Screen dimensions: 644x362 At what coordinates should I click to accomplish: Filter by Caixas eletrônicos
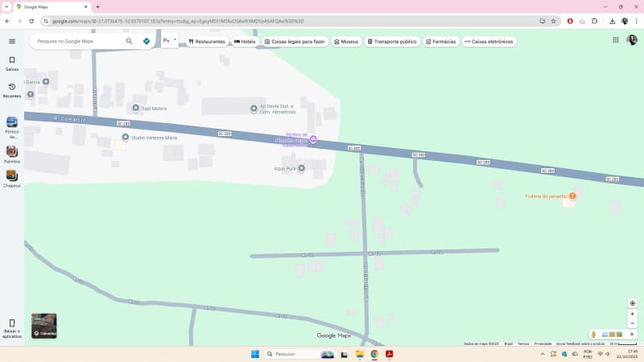[x=489, y=42]
